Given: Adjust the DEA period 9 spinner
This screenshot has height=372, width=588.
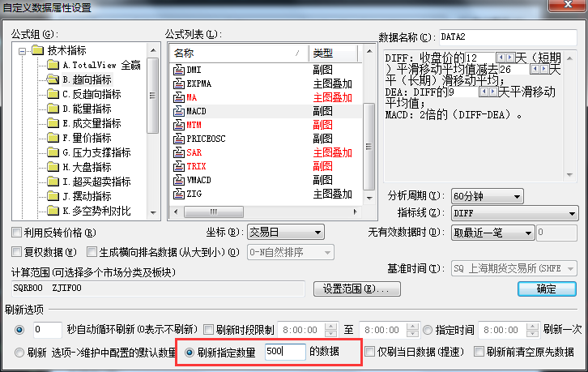Looking at the screenshot, I should coord(488,92).
